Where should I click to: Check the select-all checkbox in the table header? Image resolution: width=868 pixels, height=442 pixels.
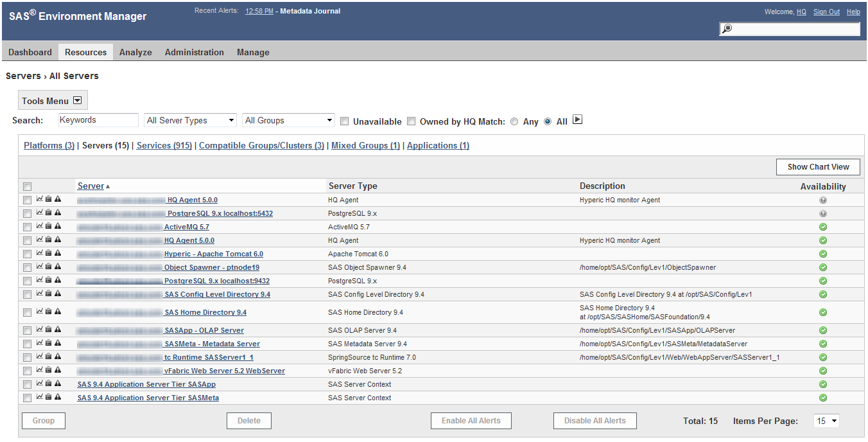point(26,186)
